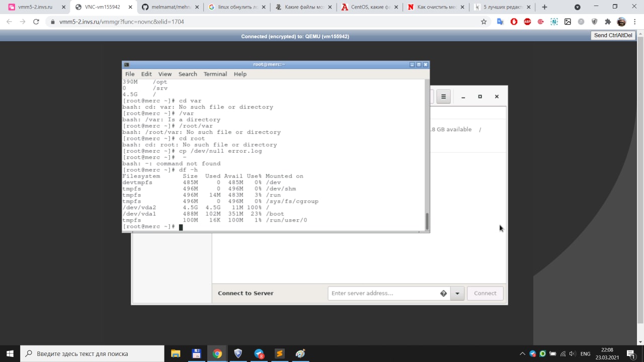Switch to the vmm5-2.invs.ru browser tab
This screenshot has height=362, width=644.
[x=36, y=8]
